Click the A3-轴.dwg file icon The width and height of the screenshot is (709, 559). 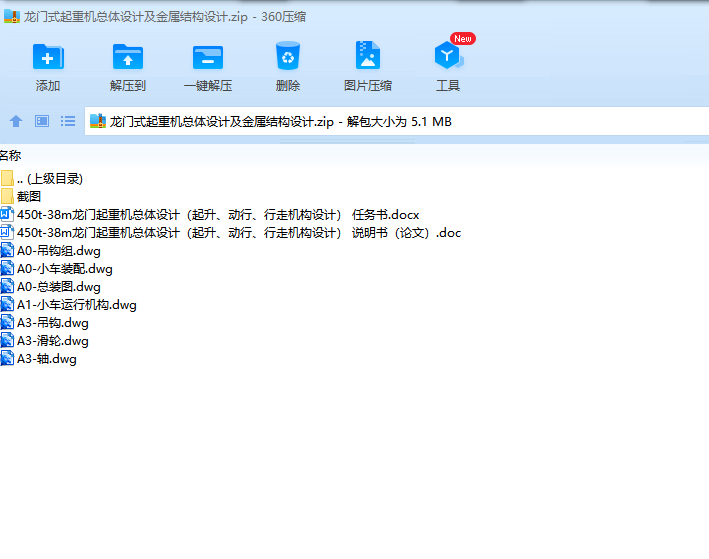click(x=7, y=359)
